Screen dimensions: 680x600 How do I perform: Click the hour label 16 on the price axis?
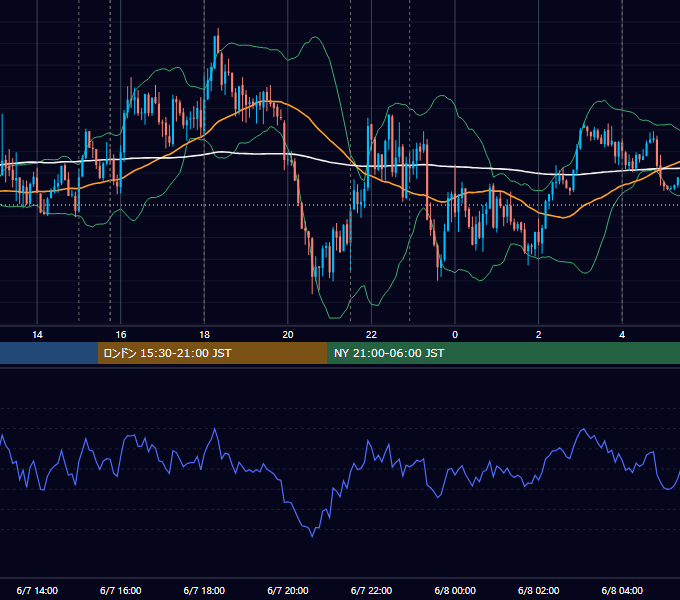pos(121,335)
